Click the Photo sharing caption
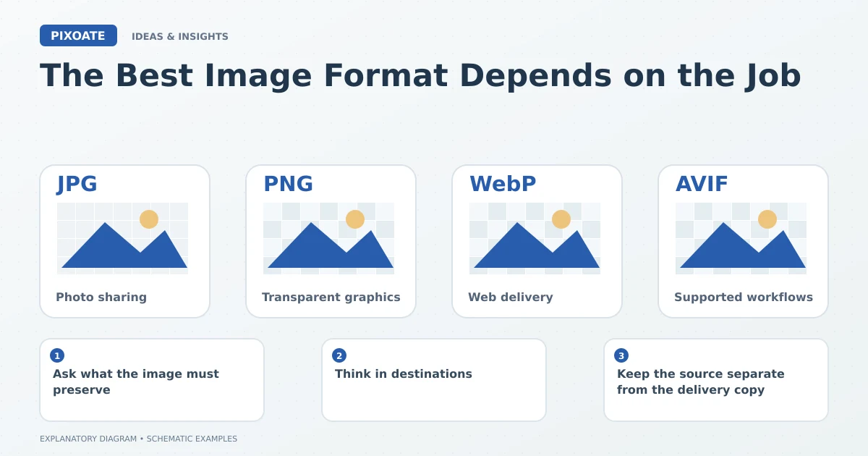This screenshot has height=456, width=868. click(101, 297)
